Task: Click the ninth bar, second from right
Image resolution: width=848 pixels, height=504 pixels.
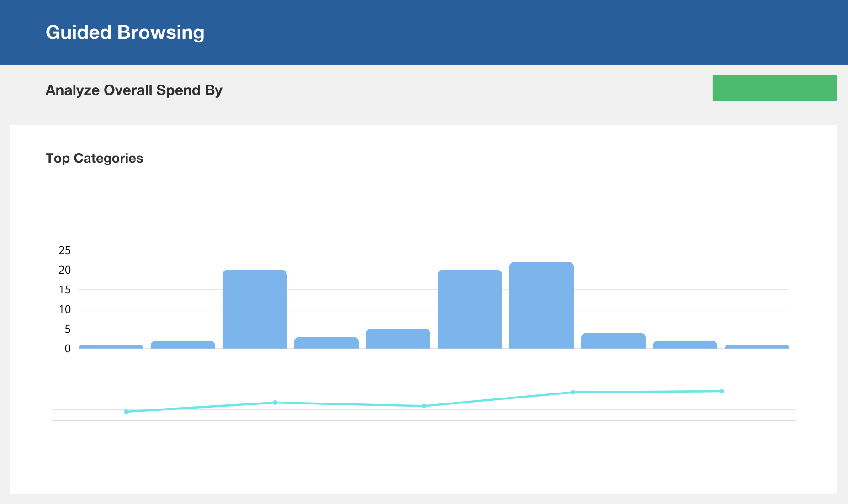Action: (x=685, y=345)
